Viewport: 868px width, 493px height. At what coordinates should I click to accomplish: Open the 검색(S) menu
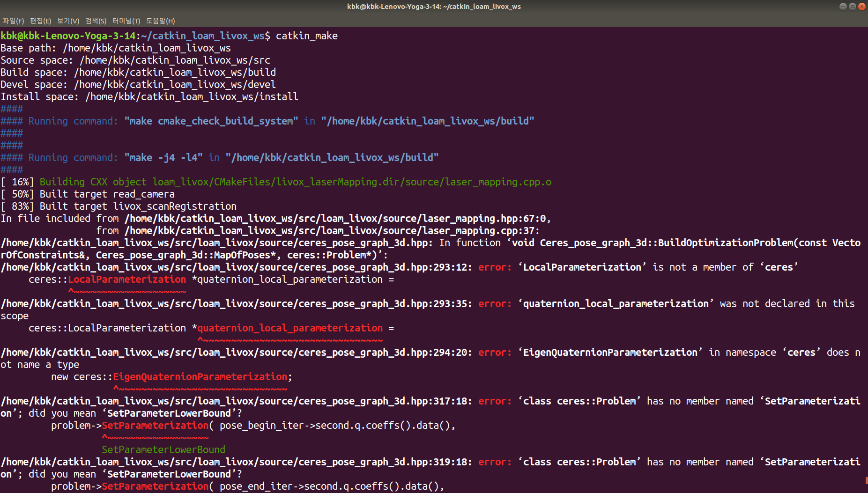[96, 21]
